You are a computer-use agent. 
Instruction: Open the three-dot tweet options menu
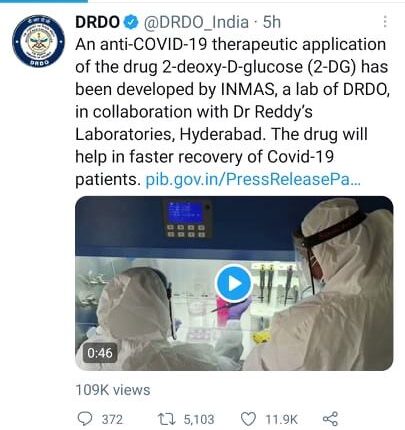(385, 22)
